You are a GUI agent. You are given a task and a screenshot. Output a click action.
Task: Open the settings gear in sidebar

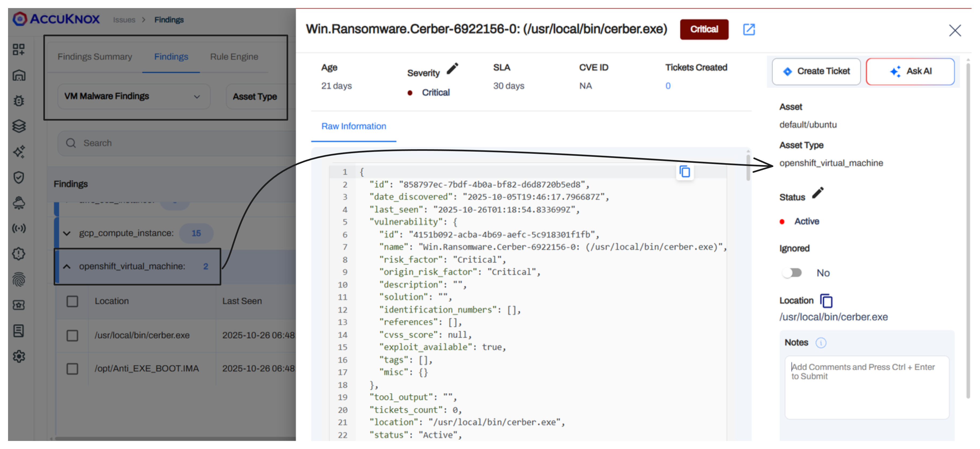(x=19, y=356)
